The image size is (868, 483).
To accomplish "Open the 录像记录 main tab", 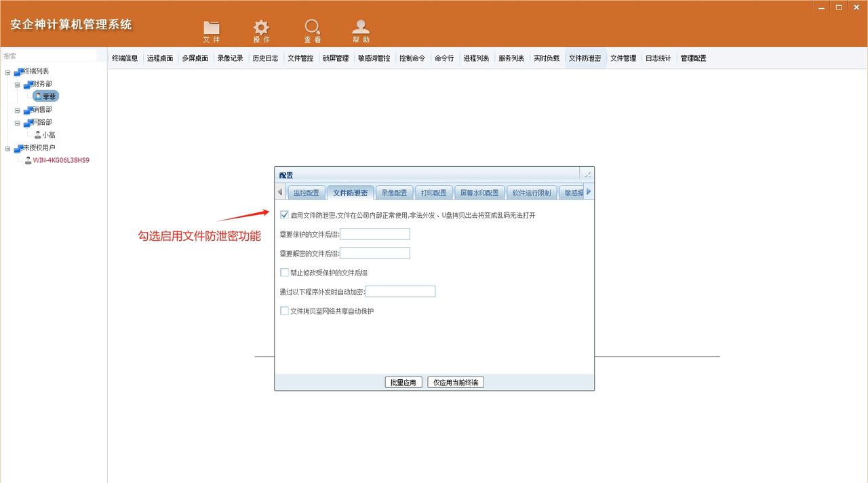I will coord(231,58).
